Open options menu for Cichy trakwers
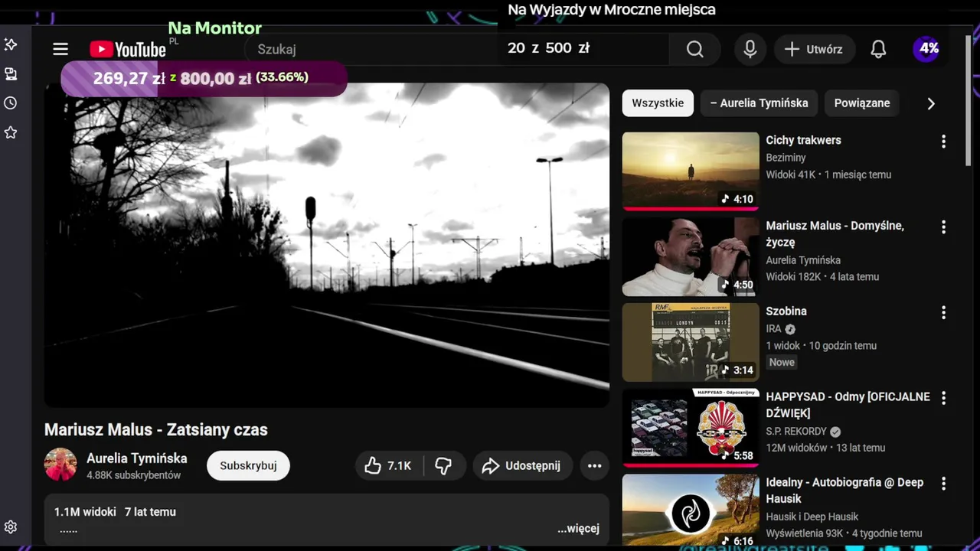The image size is (980, 551). [x=943, y=142]
